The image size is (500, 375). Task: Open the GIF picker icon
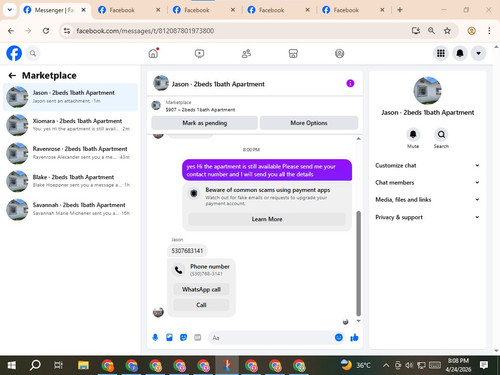coord(198,338)
